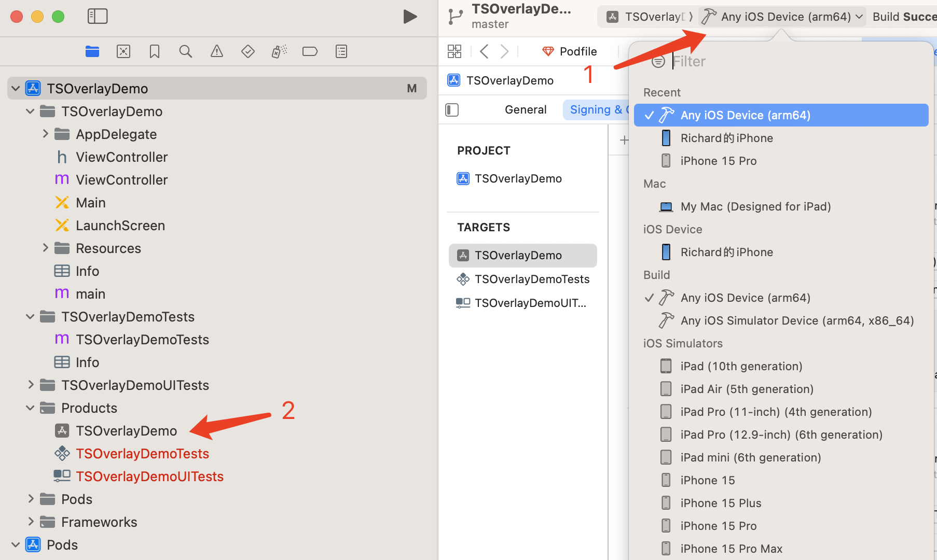
Task: Select TSOverlayDemo target under TARGETS
Action: (523, 255)
